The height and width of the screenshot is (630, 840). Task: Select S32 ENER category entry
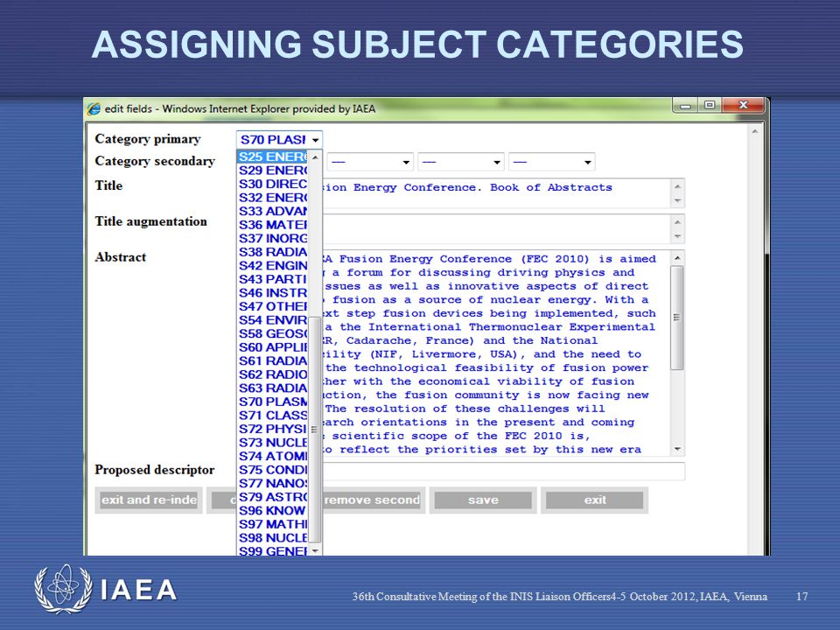[x=273, y=198]
